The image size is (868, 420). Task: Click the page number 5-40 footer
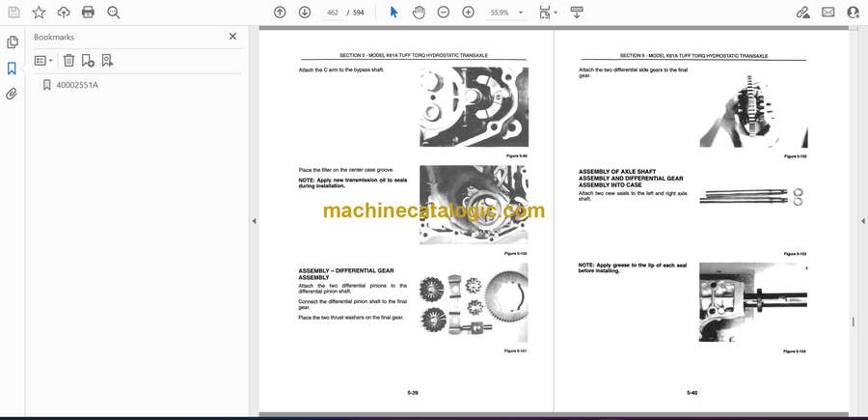(x=692, y=393)
